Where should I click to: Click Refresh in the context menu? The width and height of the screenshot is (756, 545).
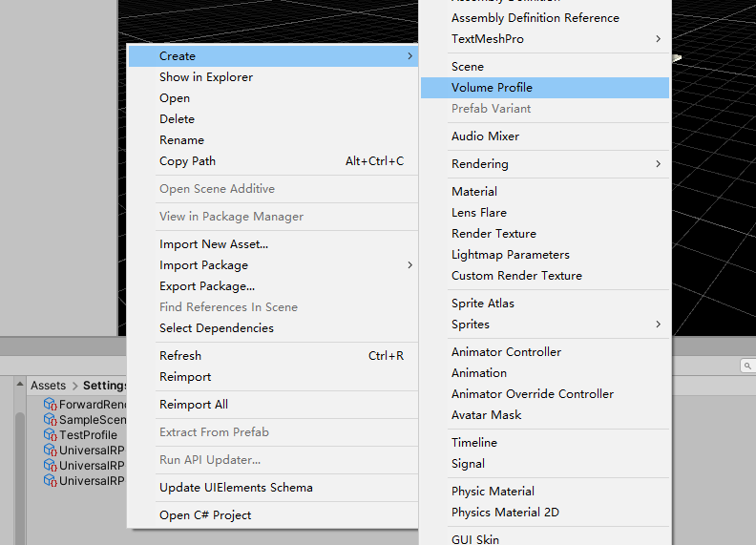273,356
